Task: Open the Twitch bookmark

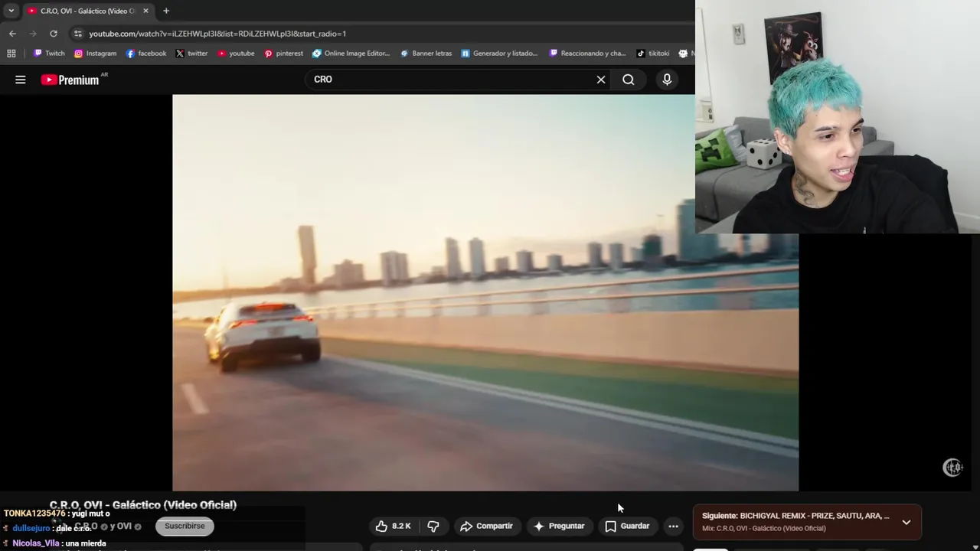Action: 49,54
